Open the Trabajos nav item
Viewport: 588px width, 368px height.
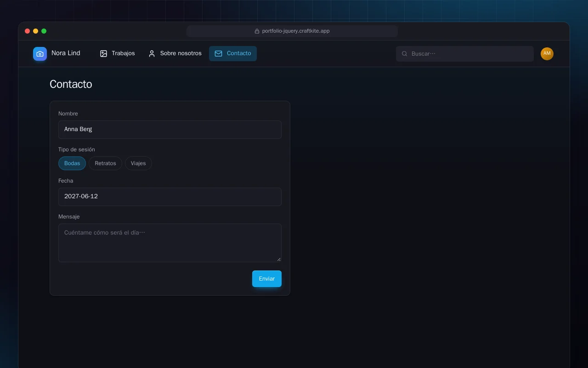pos(118,54)
